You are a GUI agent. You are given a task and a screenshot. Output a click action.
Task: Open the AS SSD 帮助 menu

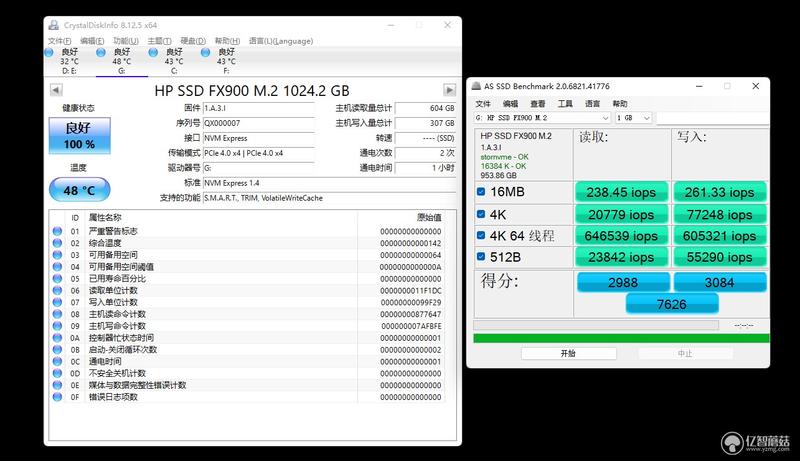click(x=620, y=104)
